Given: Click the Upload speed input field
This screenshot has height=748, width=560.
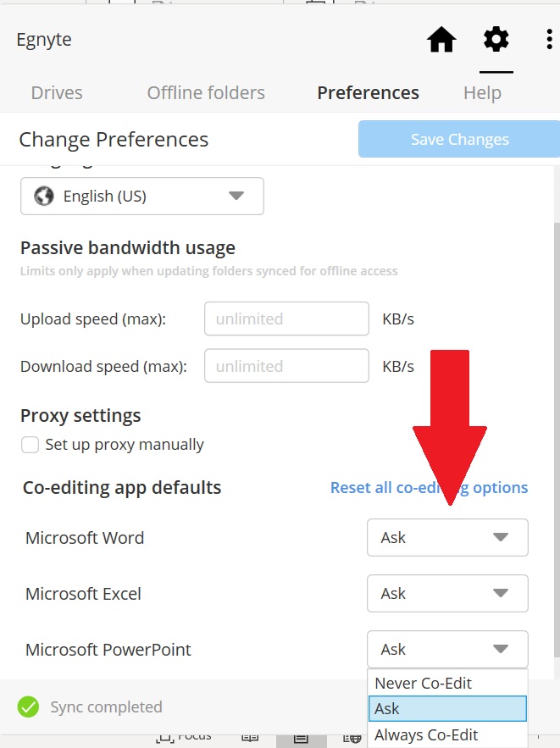Looking at the screenshot, I should (286, 319).
